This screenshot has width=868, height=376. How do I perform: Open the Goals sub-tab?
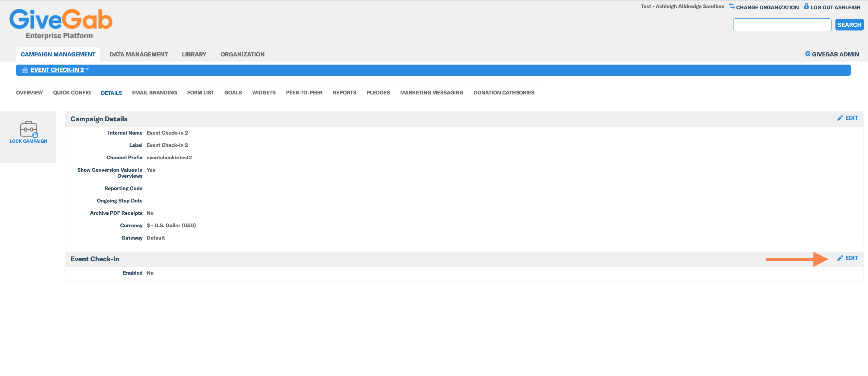[233, 93]
